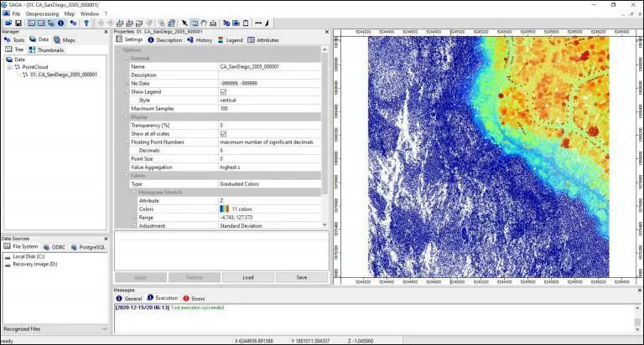Close the Manager panel
This screenshot has width=644, height=345.
106,32
